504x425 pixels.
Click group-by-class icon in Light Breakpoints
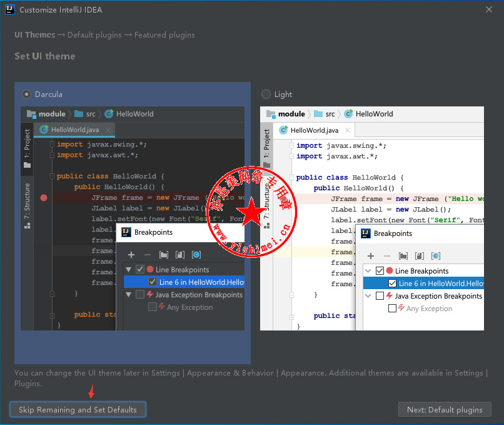[436, 256]
